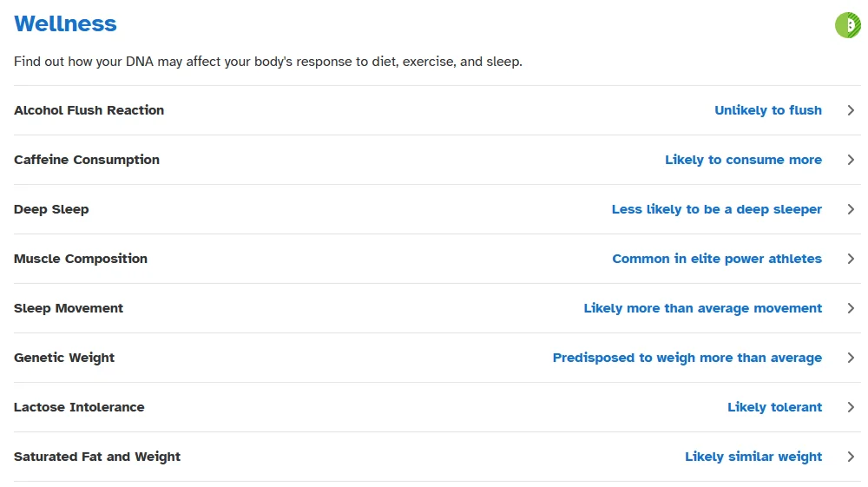Screen dimensions: 868x487
Task: Open the Likely similar weight result
Action: 753,457
